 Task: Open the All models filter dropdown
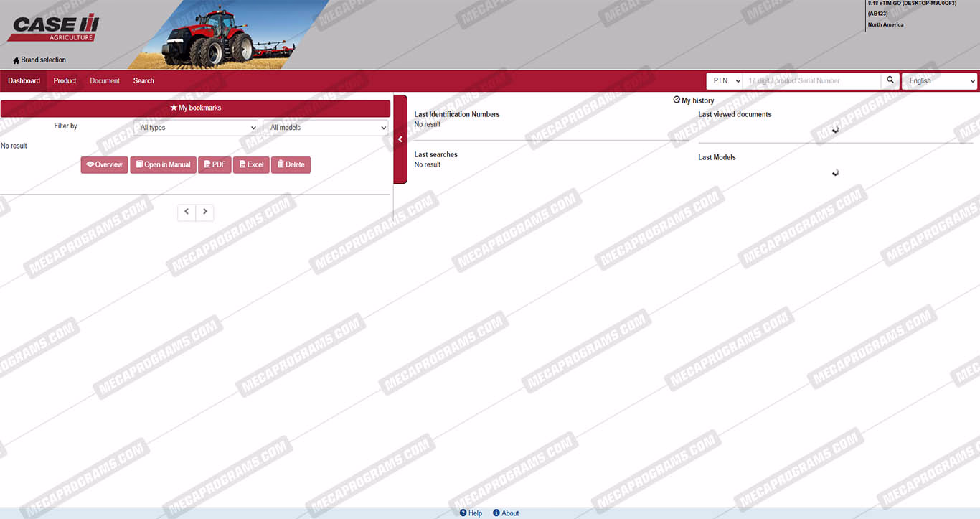[x=326, y=128]
